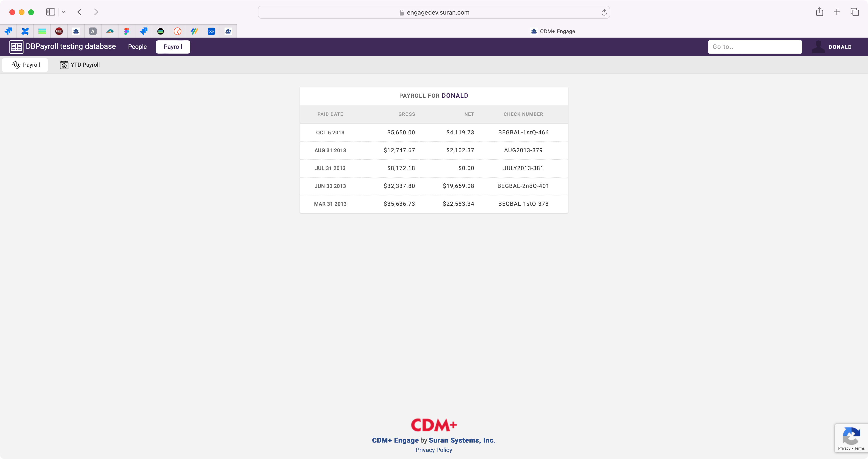Viewport: 868px width, 459px height.
Task: Reload the page with refresh icon
Action: pos(604,12)
